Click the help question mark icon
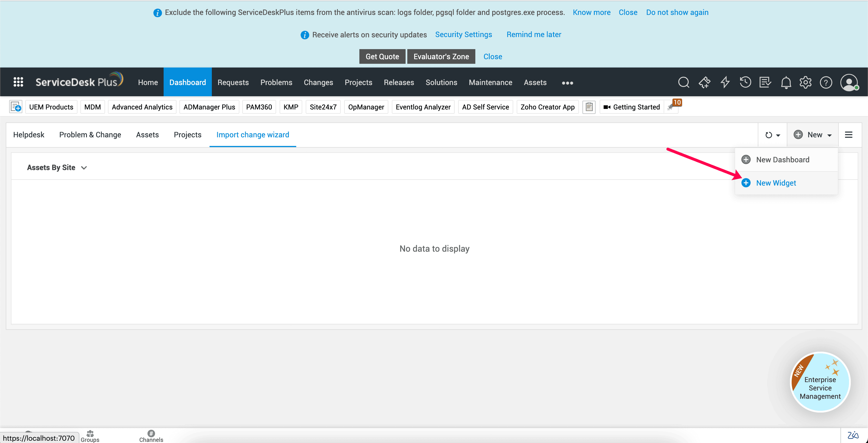The image size is (868, 443). coord(826,82)
